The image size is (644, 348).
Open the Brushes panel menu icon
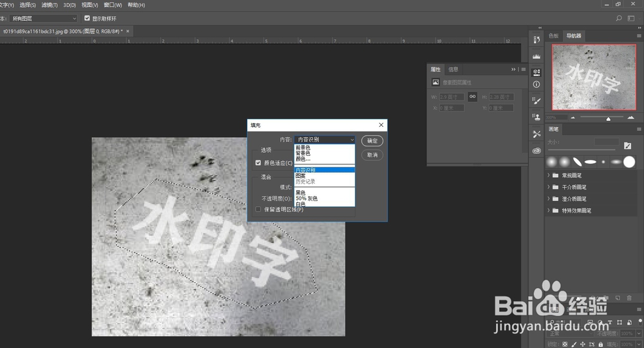639,129
